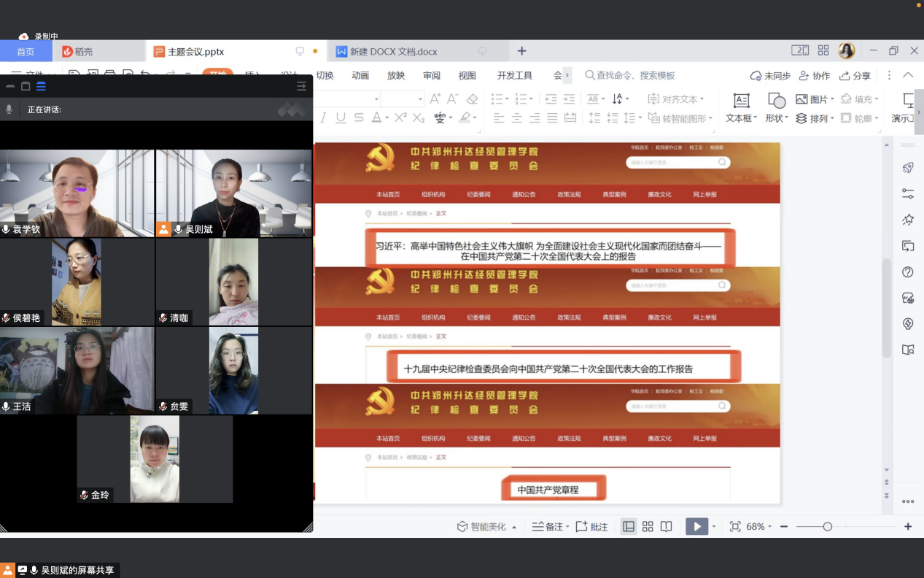Click the clear formatting eraser icon
This screenshot has height=578, width=924.
click(472, 99)
